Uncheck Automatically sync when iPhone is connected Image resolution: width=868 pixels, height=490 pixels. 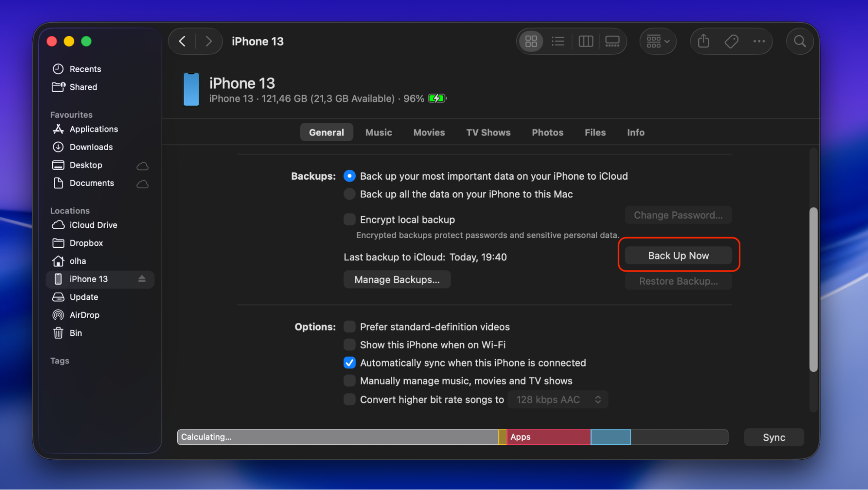click(x=349, y=363)
